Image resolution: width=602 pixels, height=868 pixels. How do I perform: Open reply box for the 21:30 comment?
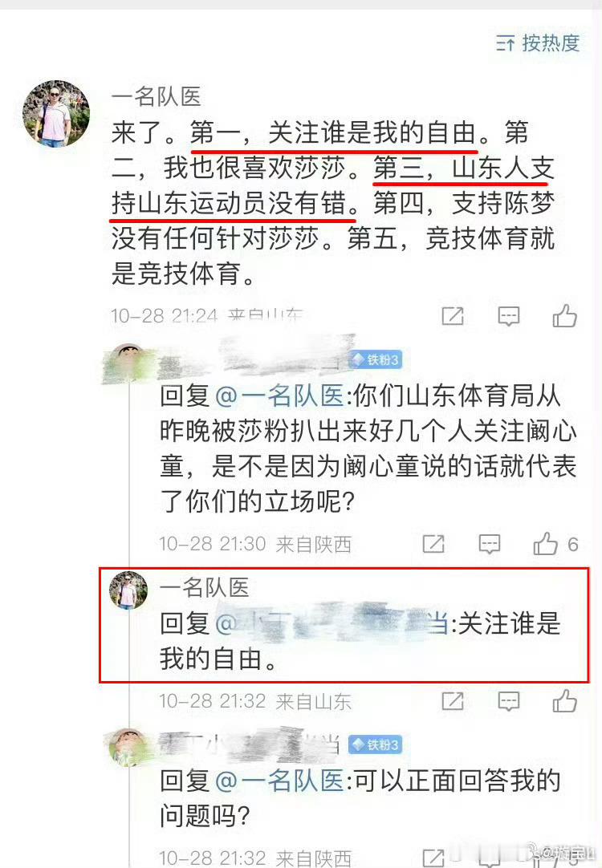click(489, 544)
